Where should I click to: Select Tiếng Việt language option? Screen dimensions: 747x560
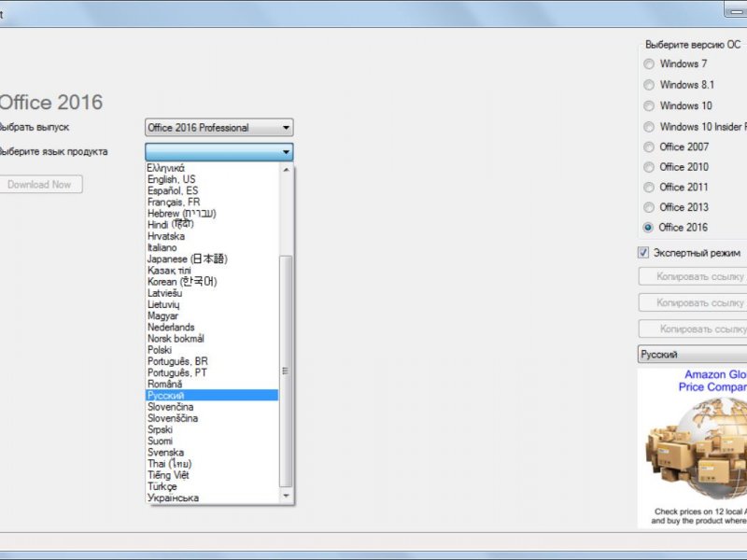coord(212,475)
